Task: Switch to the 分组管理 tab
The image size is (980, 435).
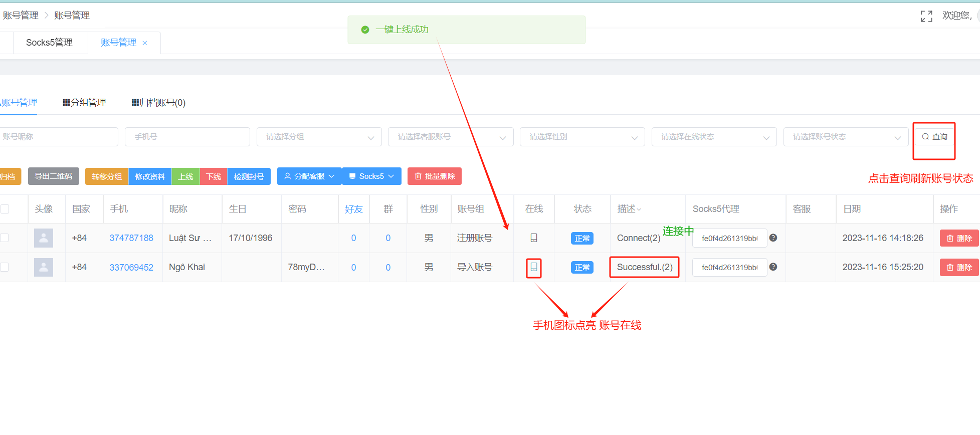Action: coord(84,103)
